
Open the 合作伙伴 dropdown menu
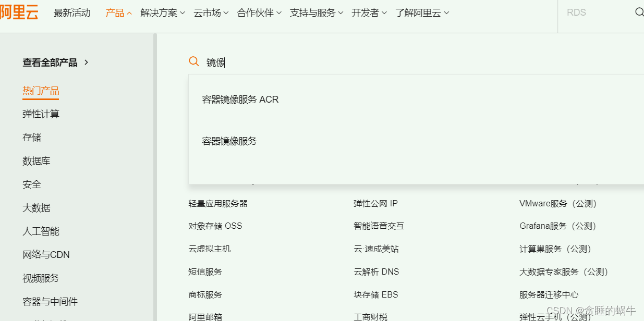[x=259, y=13]
